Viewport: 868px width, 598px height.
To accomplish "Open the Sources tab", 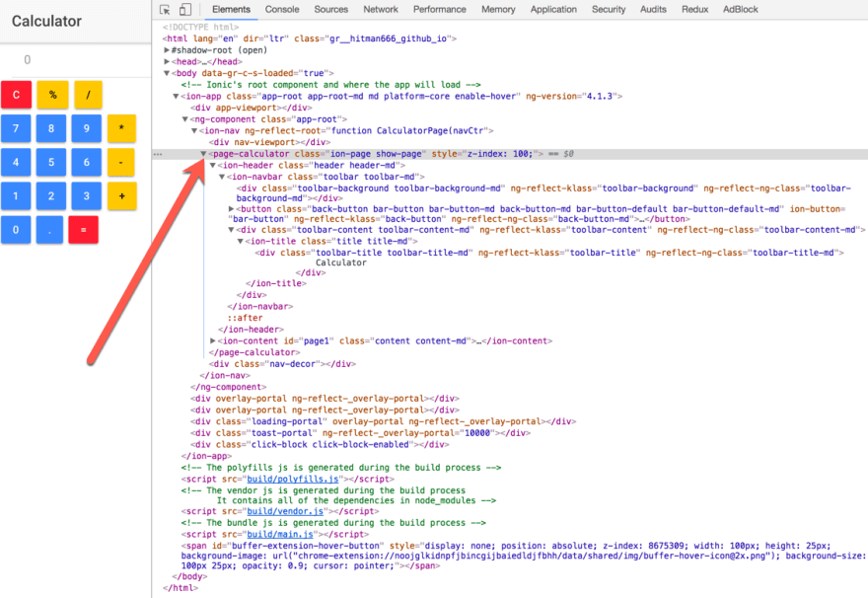I will tap(331, 10).
